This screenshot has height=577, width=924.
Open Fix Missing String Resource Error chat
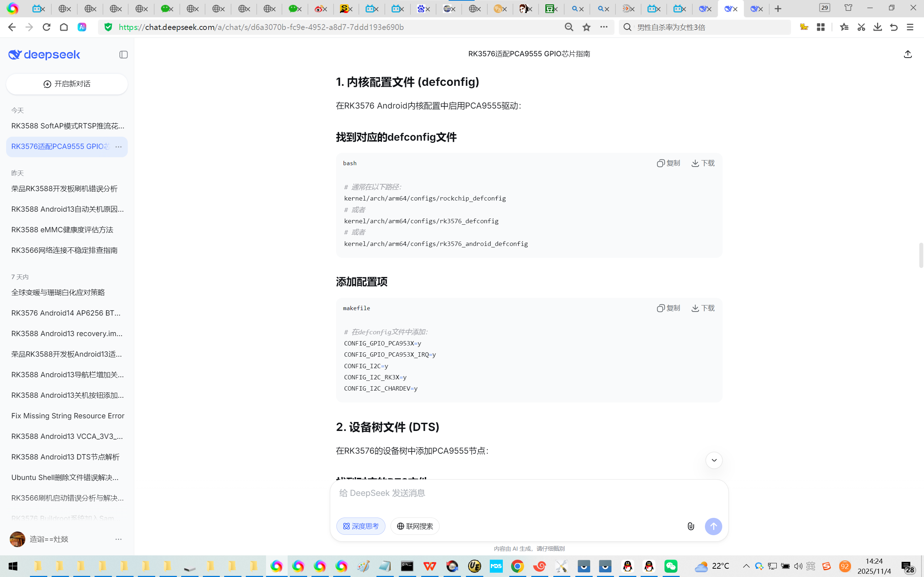click(67, 415)
